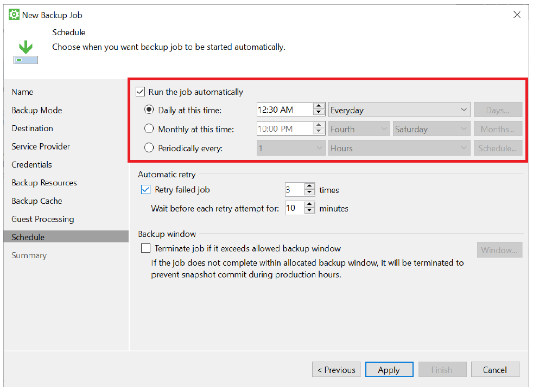Open the Everyday dropdown list

point(399,110)
